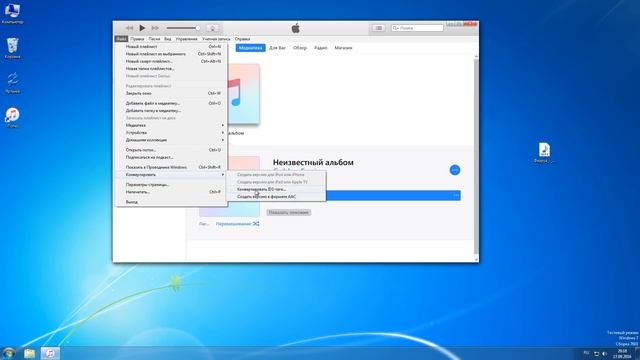Skip back to the previous track

click(x=129, y=28)
